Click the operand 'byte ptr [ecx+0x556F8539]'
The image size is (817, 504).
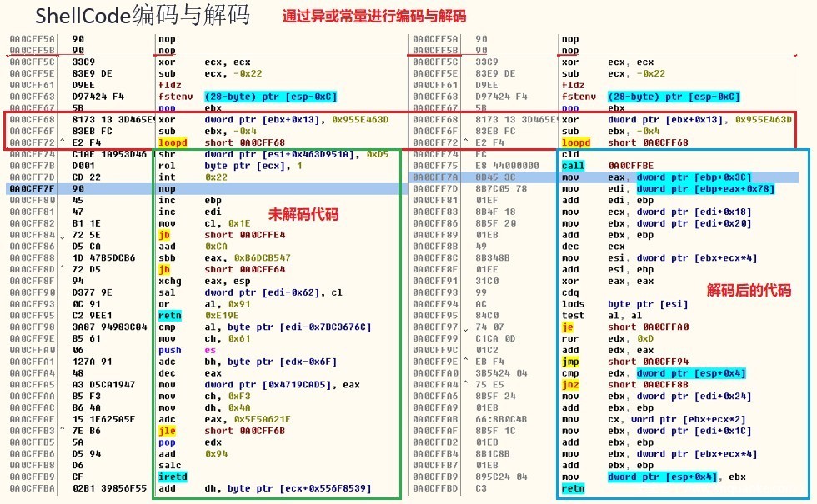pos(299,488)
